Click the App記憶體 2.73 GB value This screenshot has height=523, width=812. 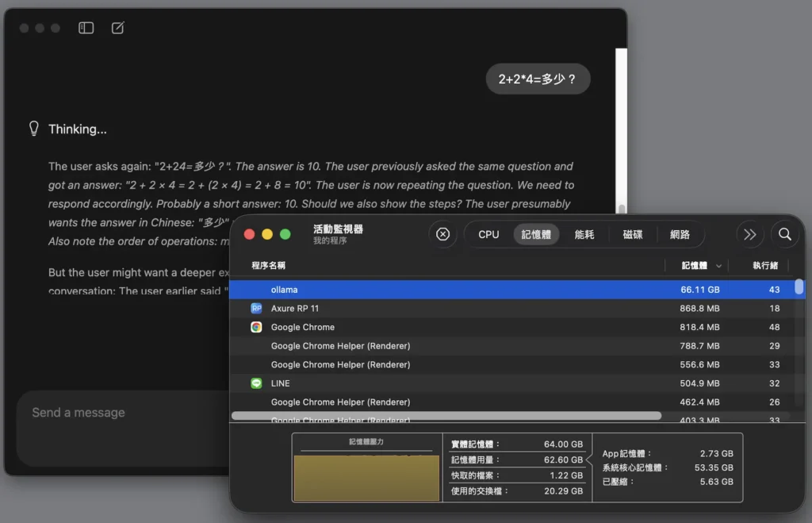[x=716, y=453]
